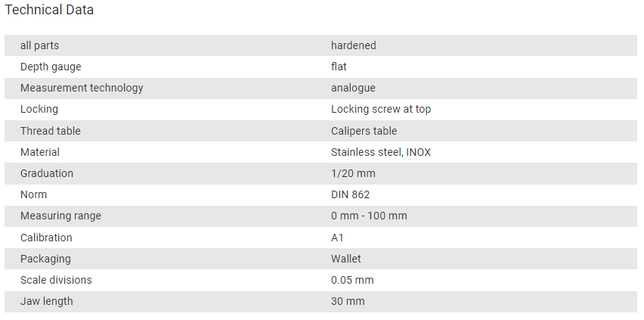The width and height of the screenshot is (644, 320).
Task: Click the '0.05 mm' scale divisions value
Action: click(352, 280)
